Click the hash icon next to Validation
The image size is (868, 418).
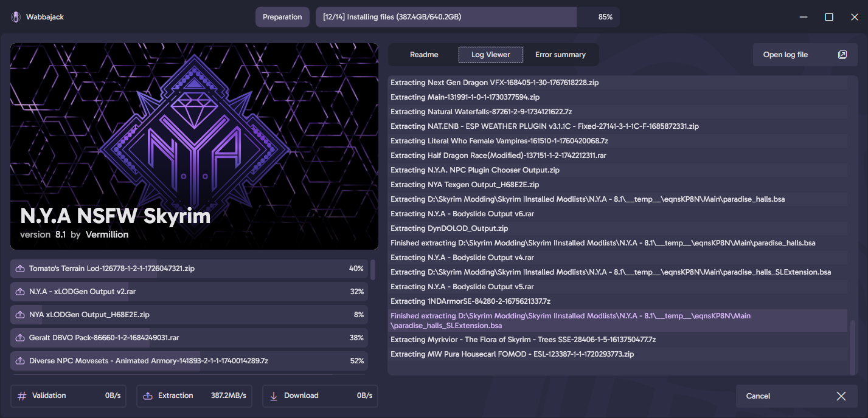coord(22,396)
